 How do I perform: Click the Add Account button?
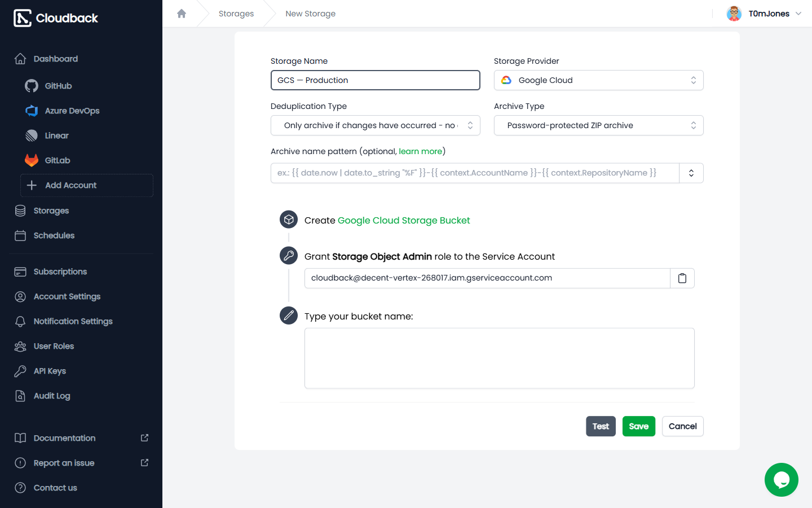(x=87, y=185)
